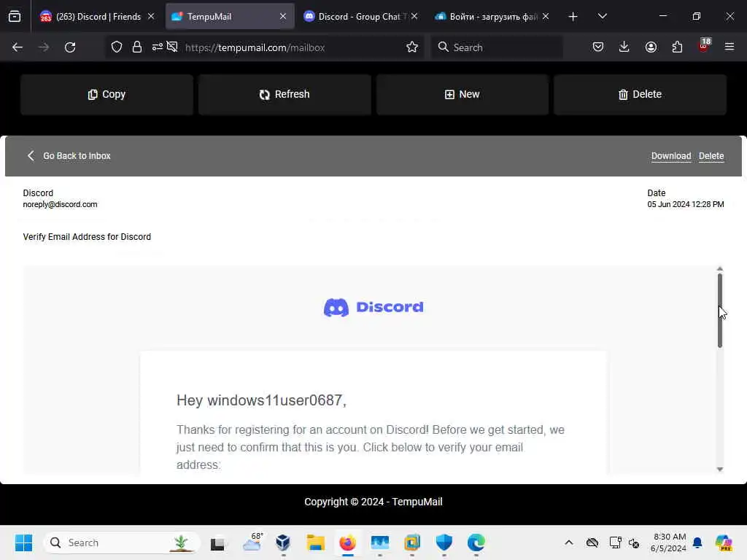Open Copilot preview in taskbar

[724, 542]
